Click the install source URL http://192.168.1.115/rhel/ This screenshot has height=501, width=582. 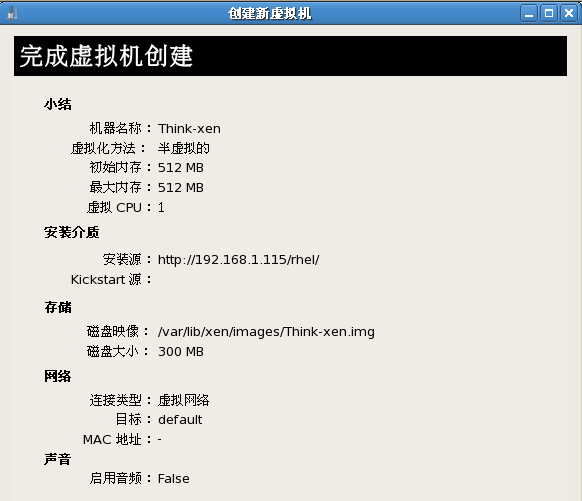click(238, 260)
